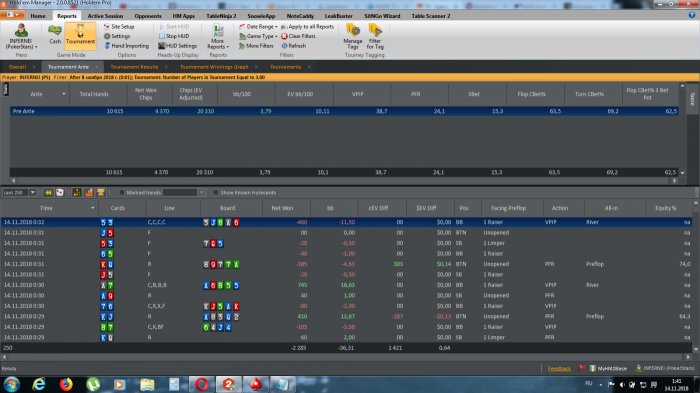
Task: Click the Net Won column header
Action: (x=282, y=208)
